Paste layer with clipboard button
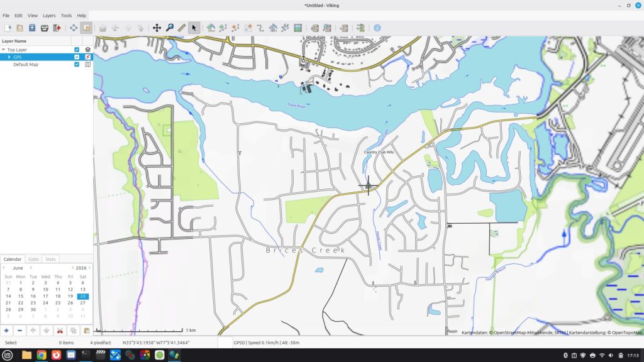Screen dimensions: 644x362 pyautogui.click(x=87, y=331)
